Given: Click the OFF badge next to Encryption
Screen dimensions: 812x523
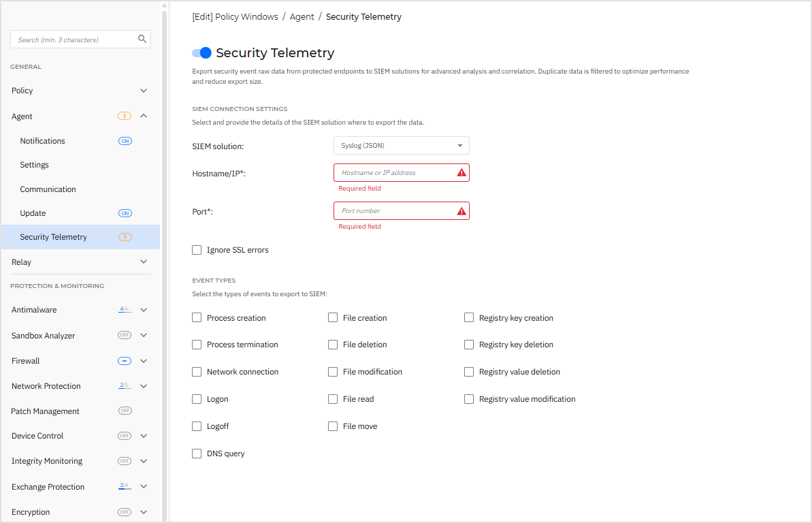Looking at the screenshot, I should click(124, 511).
